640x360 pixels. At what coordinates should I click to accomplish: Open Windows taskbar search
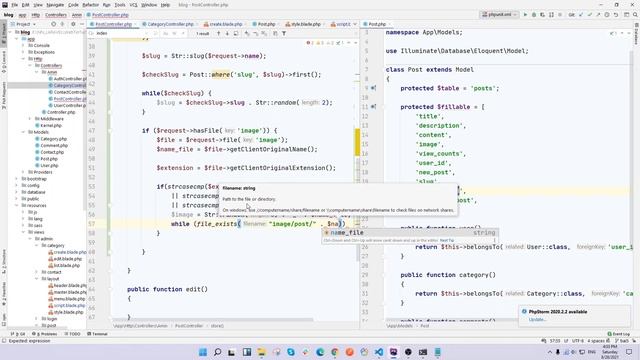coord(218,352)
